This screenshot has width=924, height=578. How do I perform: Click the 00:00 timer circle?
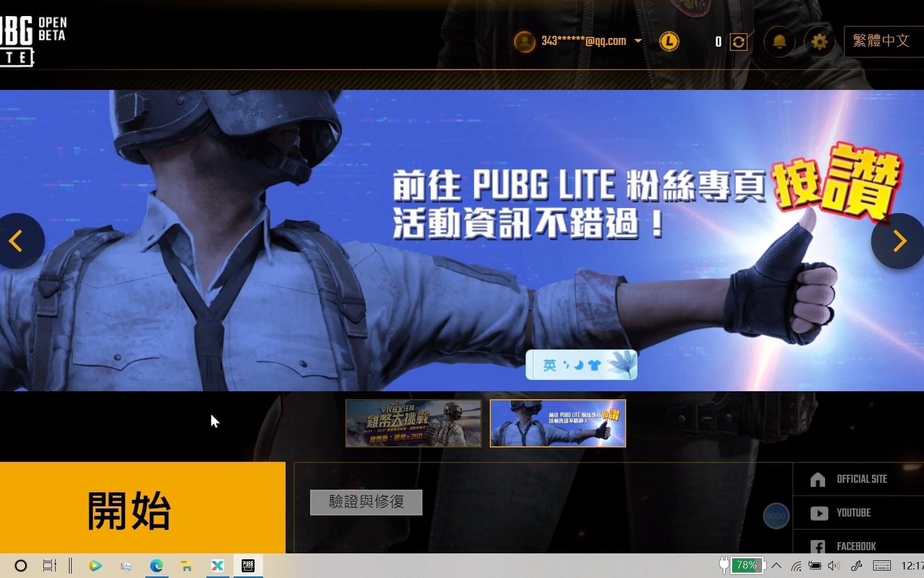click(776, 516)
